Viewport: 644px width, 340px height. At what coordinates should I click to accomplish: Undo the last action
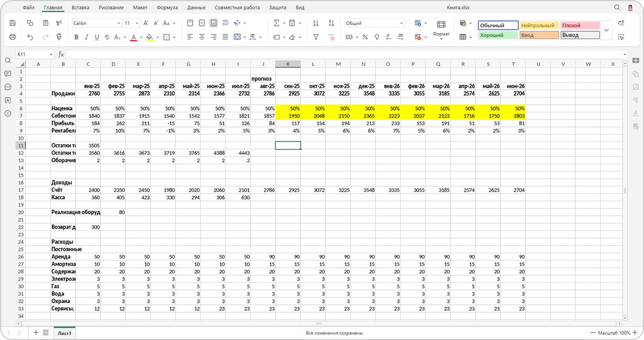pos(30,37)
